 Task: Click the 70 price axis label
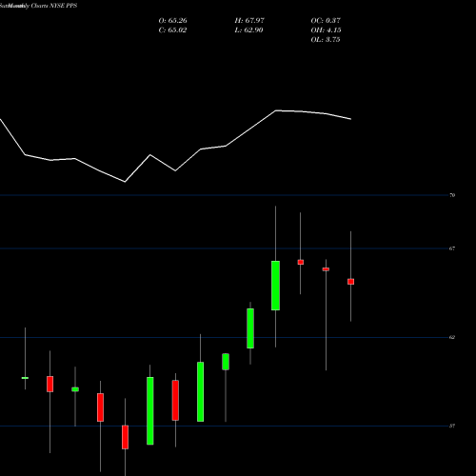(452, 195)
